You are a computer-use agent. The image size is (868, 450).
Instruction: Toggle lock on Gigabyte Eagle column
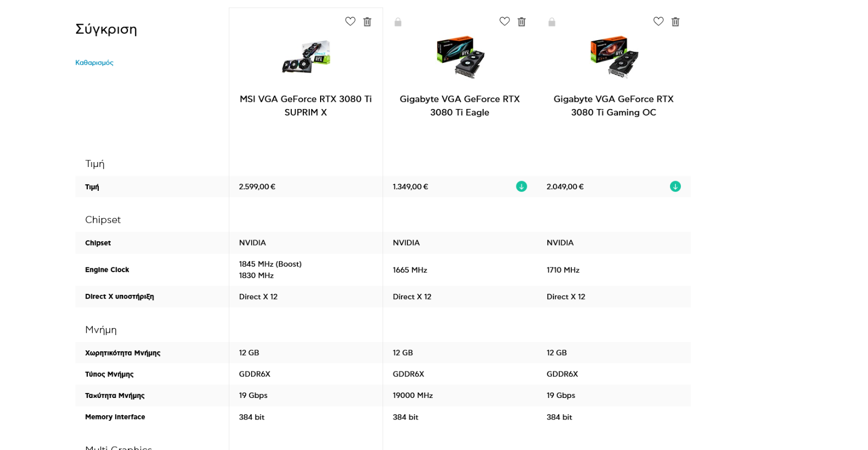point(398,22)
